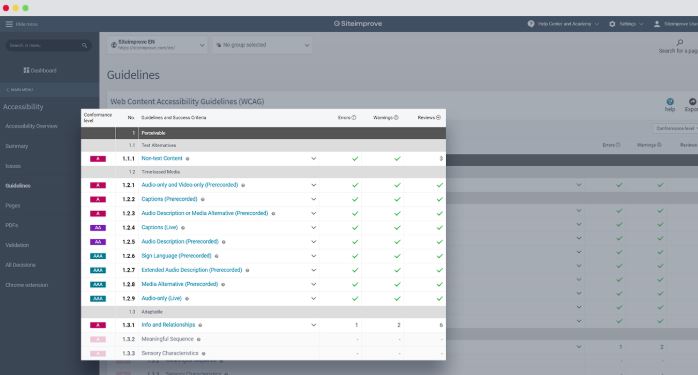Click the '1 Perceivable' section header row
Viewport: 698px width, 375px height.
pos(264,133)
